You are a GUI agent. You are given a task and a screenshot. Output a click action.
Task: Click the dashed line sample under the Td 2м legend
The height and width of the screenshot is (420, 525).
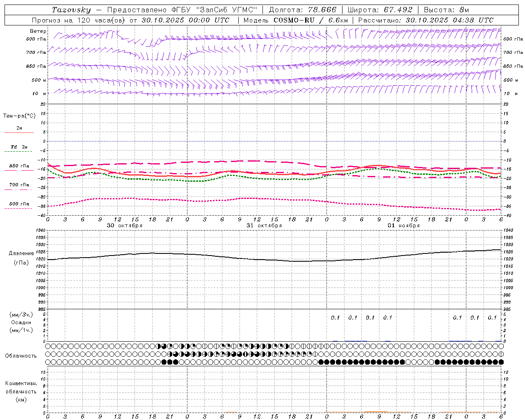click(18, 152)
